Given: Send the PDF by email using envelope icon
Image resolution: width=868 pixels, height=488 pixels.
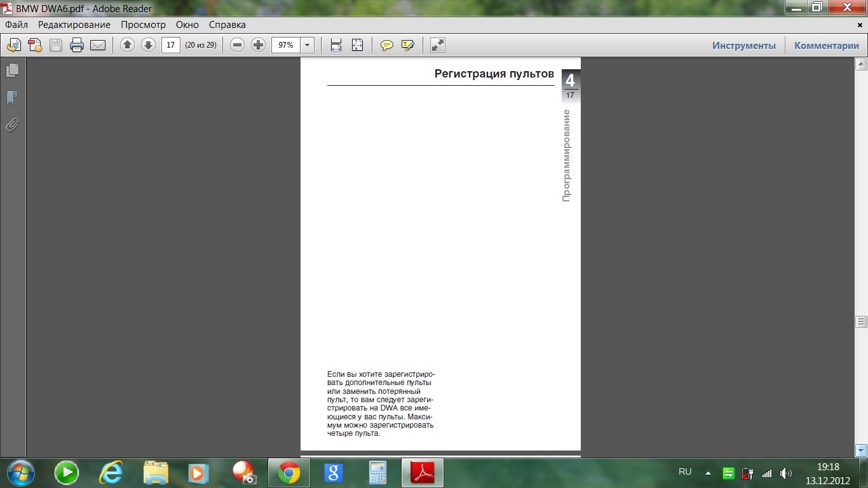Looking at the screenshot, I should pyautogui.click(x=98, y=45).
